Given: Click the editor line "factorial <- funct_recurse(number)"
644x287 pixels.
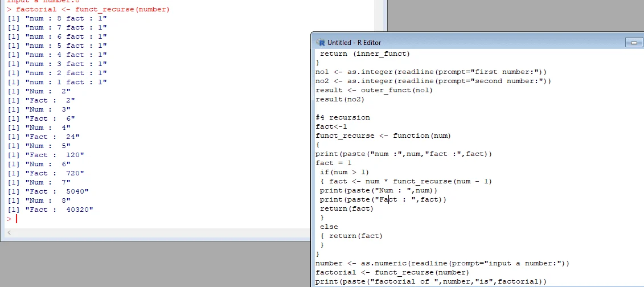Looking at the screenshot, I should pos(392,272).
